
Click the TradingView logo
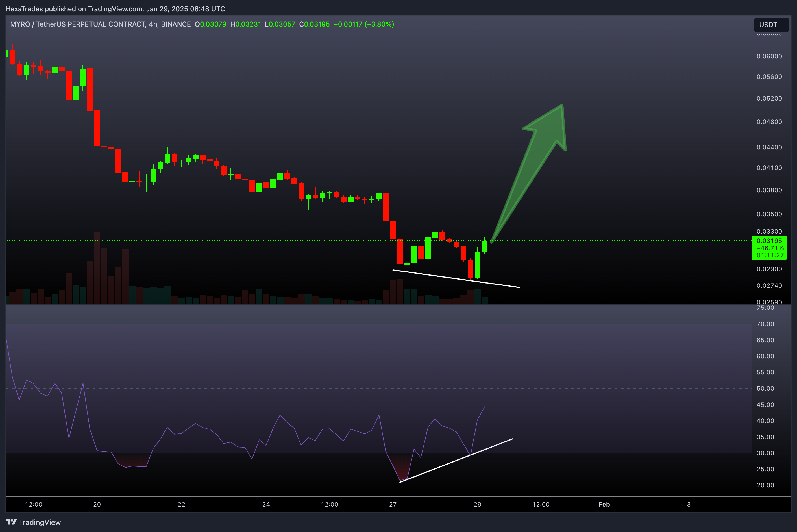pos(33,522)
